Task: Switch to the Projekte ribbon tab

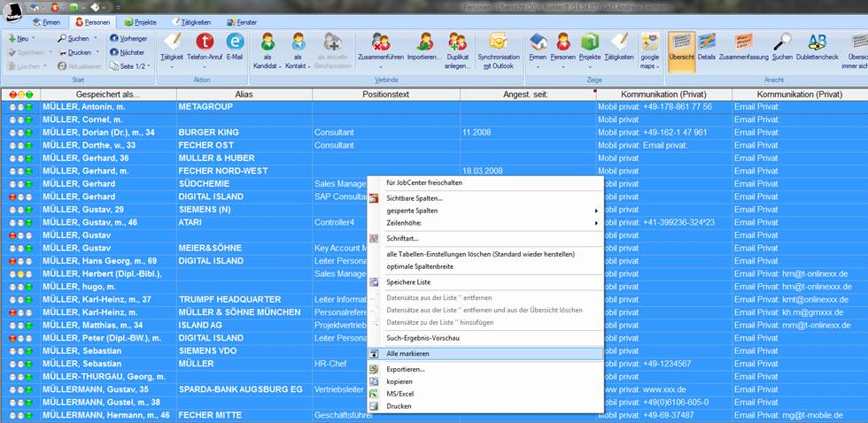Action: 141,21
